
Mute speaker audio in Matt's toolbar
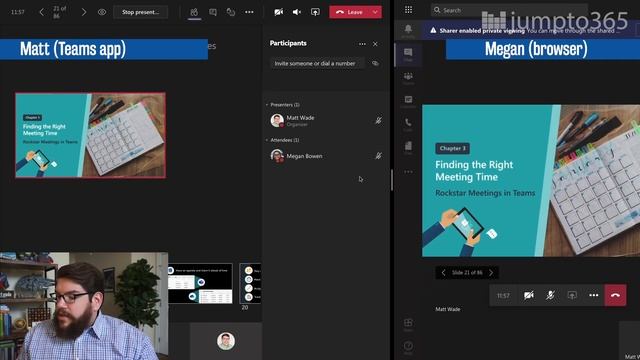pos(297,12)
